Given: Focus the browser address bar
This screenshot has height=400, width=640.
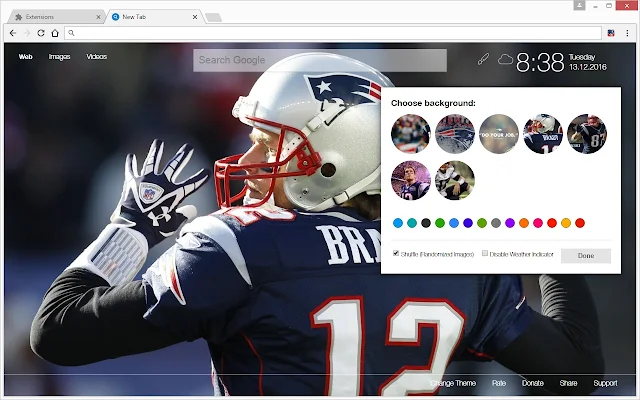Looking at the screenshot, I should [333, 33].
